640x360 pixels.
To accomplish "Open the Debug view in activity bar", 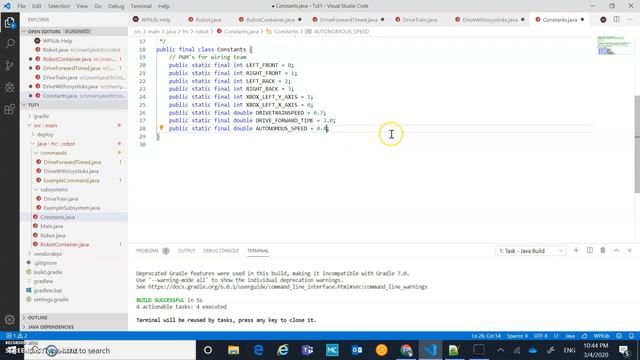I will click(x=9, y=87).
